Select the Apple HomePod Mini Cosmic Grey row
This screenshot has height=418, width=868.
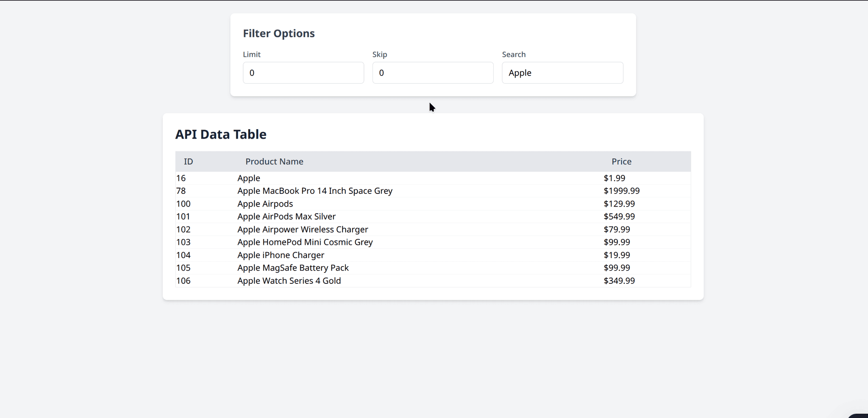coord(305,242)
